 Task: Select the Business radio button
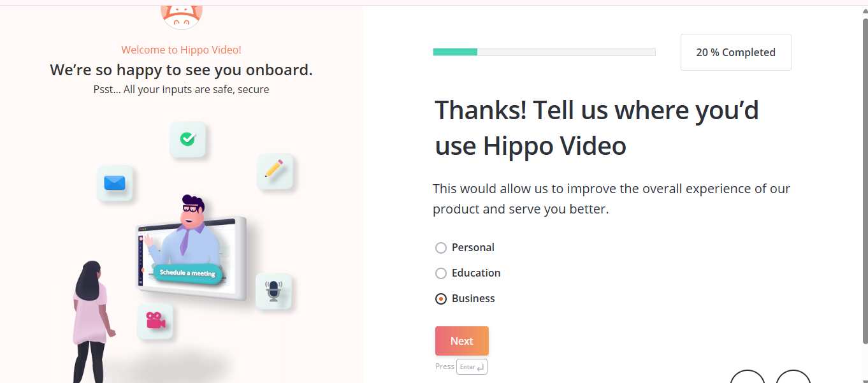click(x=440, y=299)
